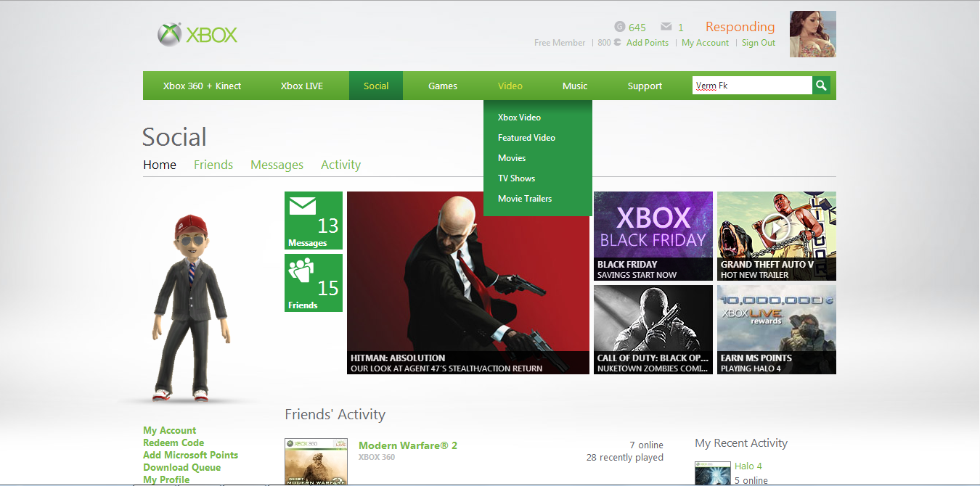Open Xbox 360 + Kinect menu

coord(202,86)
